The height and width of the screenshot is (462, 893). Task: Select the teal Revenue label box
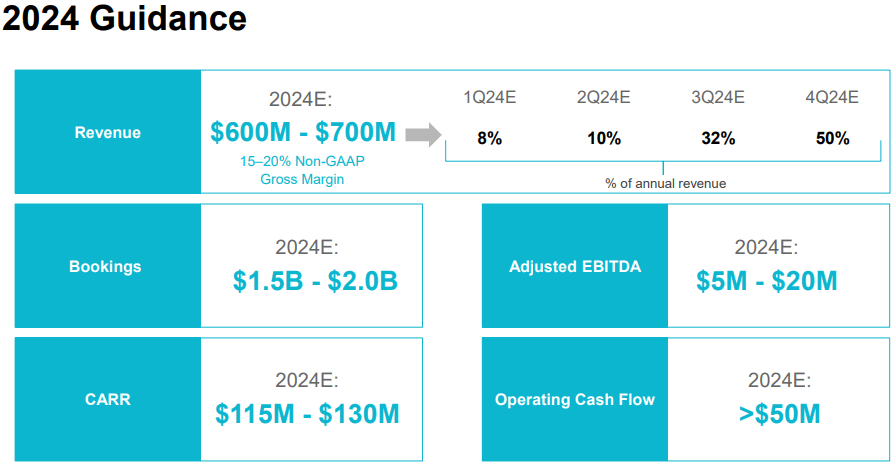tap(108, 132)
